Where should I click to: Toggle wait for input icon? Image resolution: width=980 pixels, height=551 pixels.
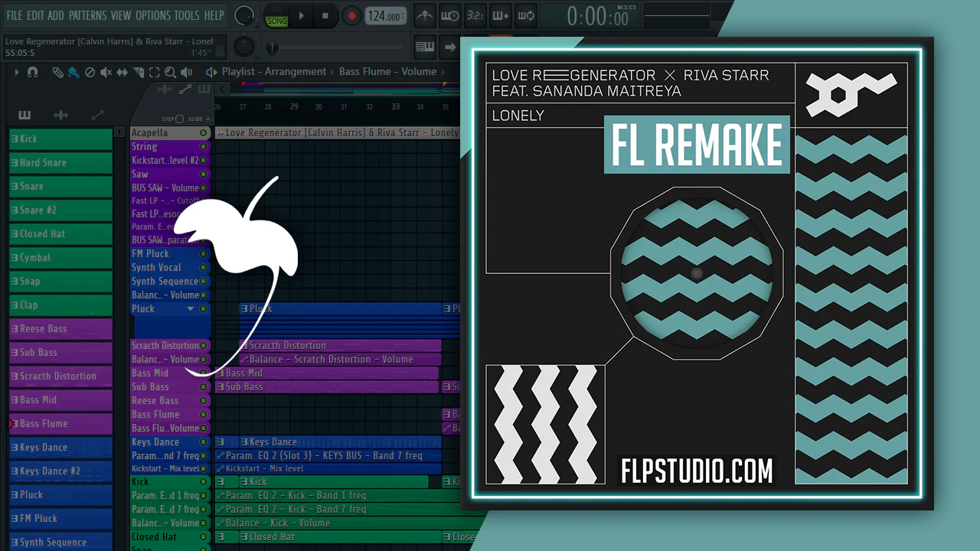450,16
